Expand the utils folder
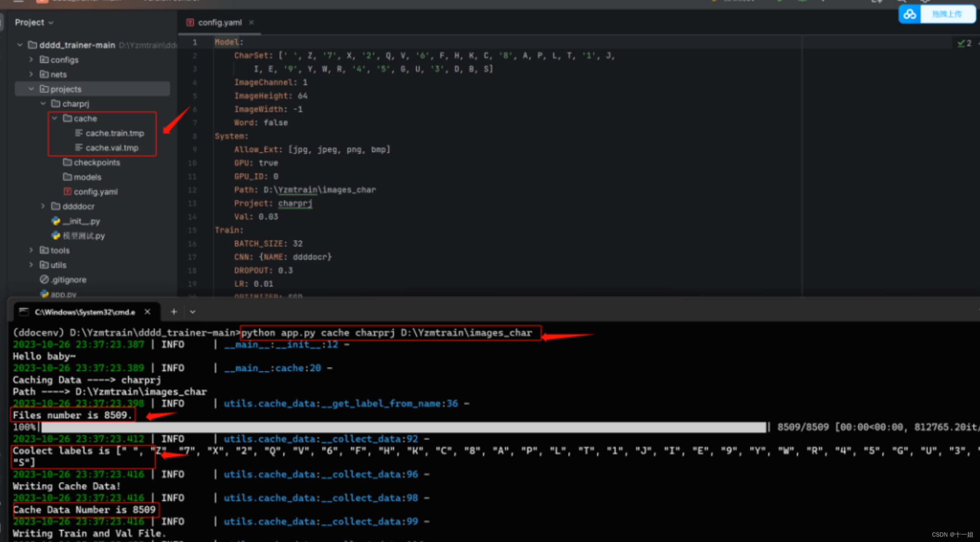Image resolution: width=980 pixels, height=542 pixels. tap(31, 265)
